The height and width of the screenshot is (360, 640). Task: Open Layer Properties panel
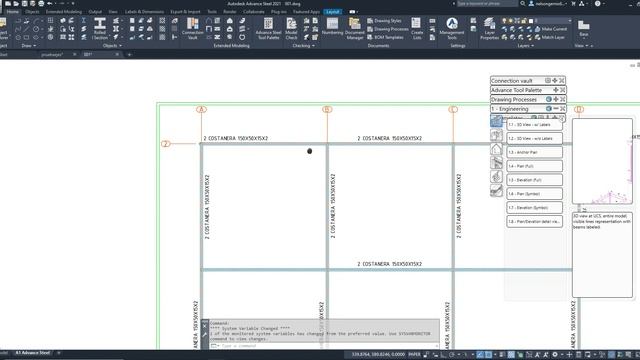[489, 29]
